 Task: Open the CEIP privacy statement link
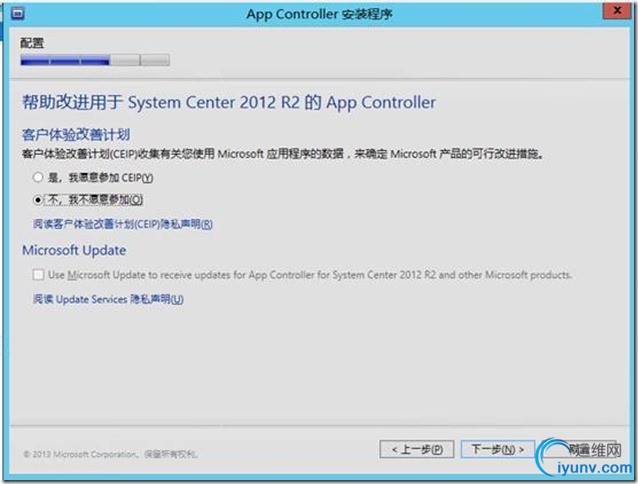123,224
